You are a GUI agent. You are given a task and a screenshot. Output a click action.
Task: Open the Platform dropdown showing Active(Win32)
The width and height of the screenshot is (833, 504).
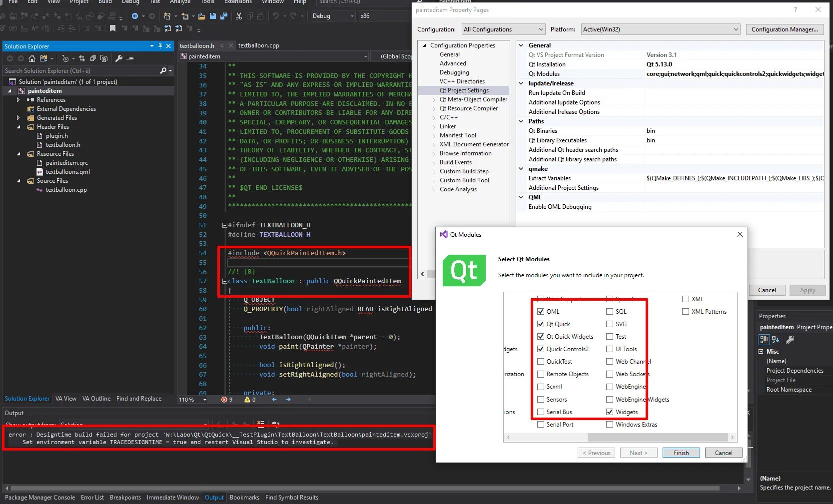click(x=661, y=29)
